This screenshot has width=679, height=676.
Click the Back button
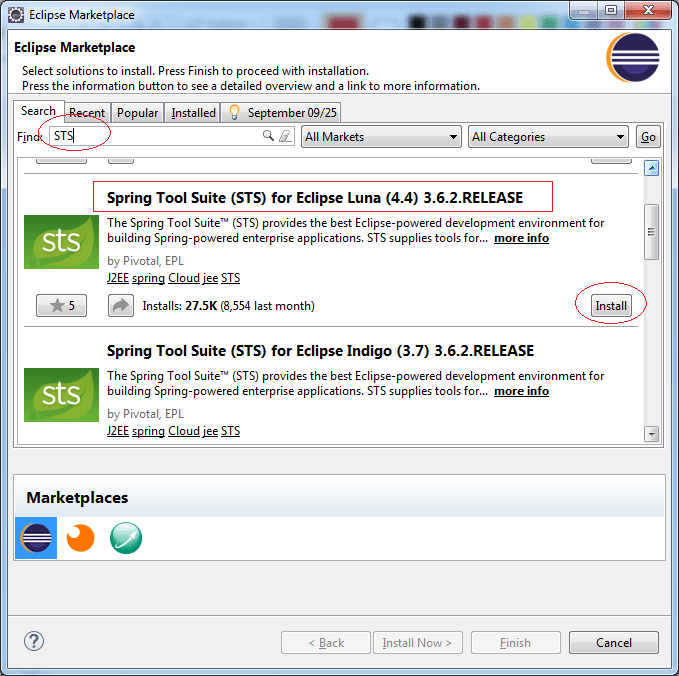[x=326, y=643]
